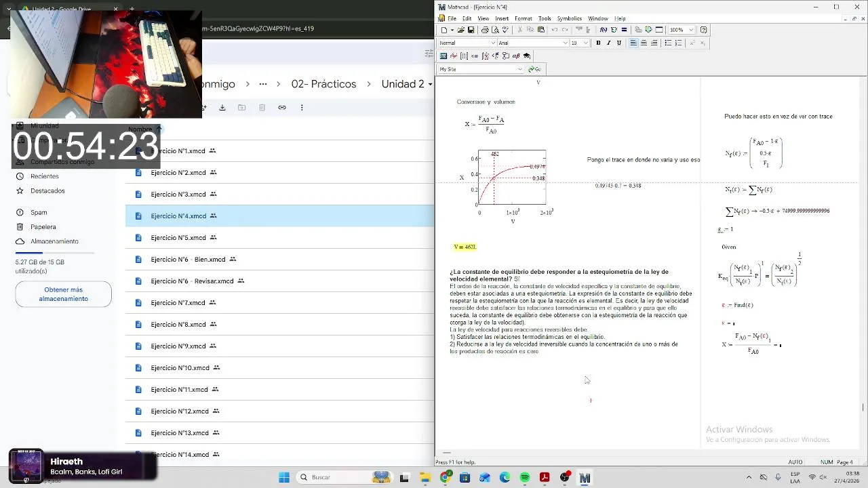This screenshot has height=488, width=868.
Task: Click Obtener más almacenamiento button
Action: point(63,294)
